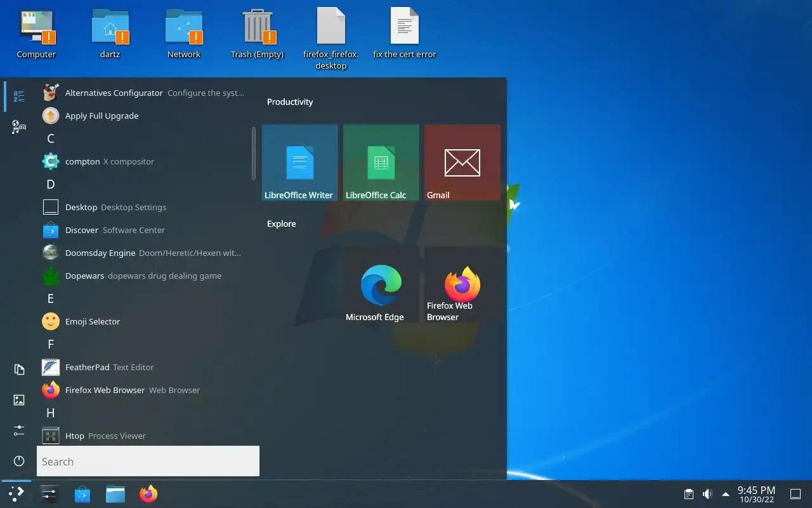Switch to categories view icon in sidebar

point(19,127)
